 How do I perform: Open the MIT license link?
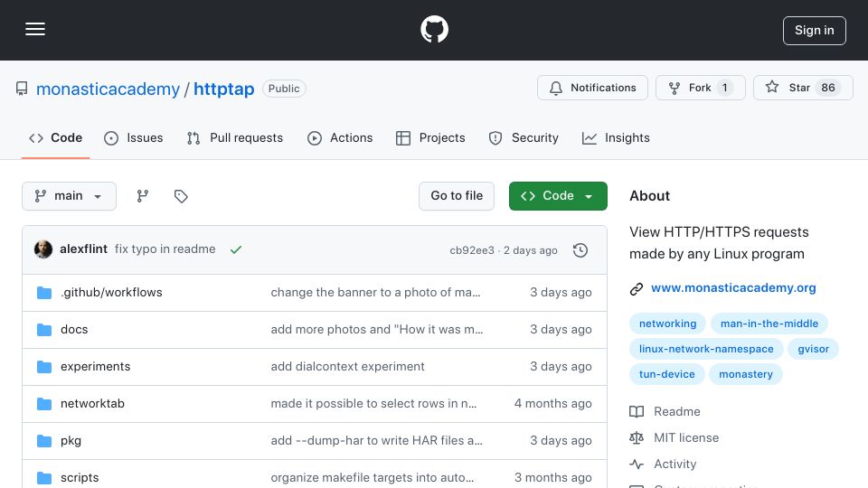click(686, 437)
